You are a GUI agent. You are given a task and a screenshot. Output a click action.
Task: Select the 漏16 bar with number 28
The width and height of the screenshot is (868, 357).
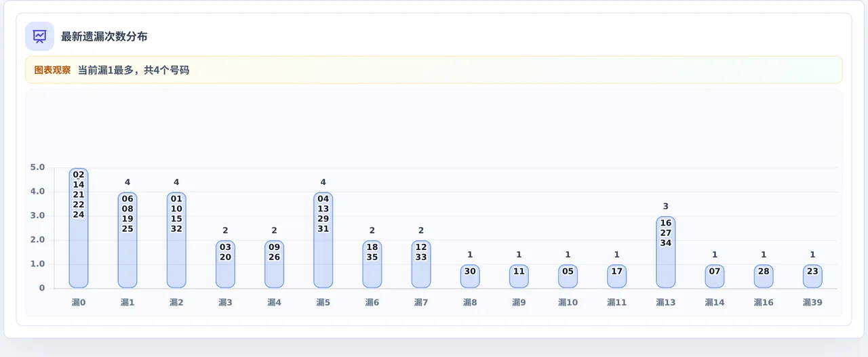(764, 276)
